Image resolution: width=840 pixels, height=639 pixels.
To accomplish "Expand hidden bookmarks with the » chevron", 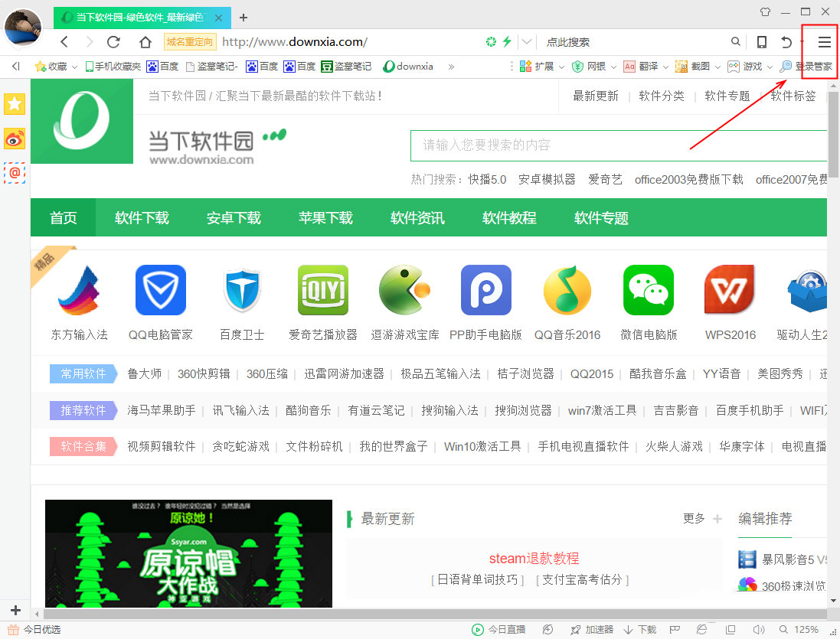I will click(452, 67).
